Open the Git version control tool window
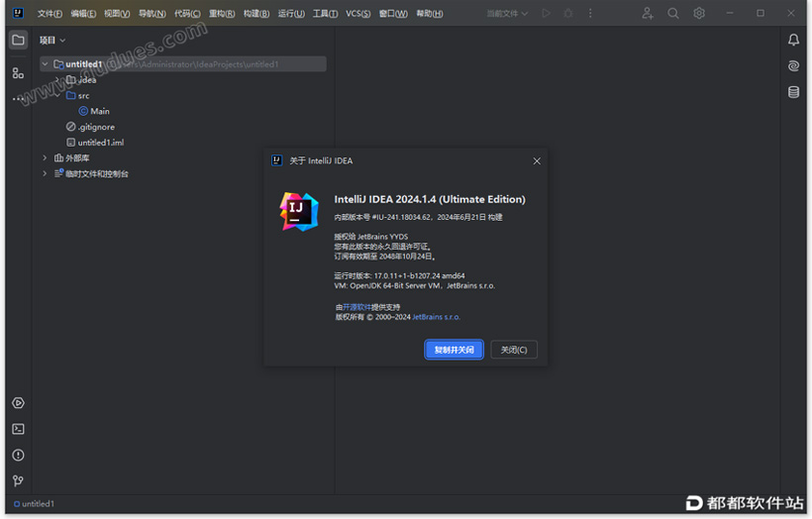The width and height of the screenshot is (812, 519). [18, 480]
